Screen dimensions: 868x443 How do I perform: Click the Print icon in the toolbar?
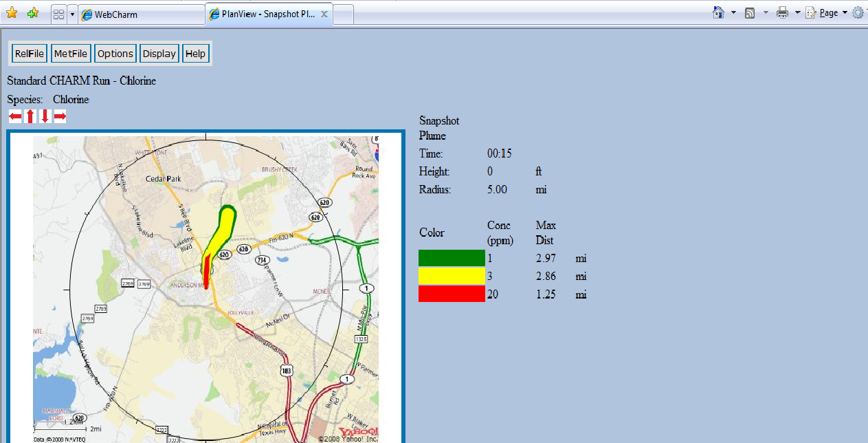782,13
